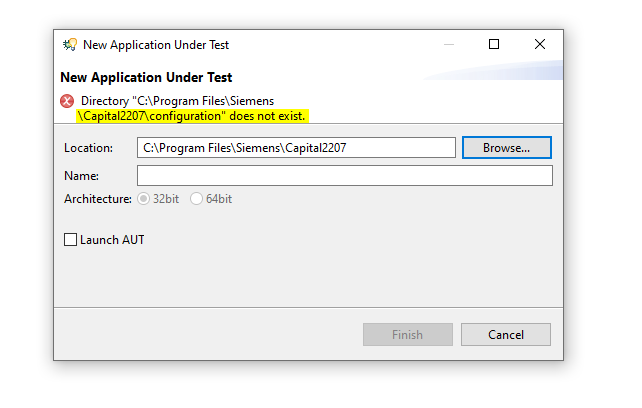This screenshot has width=642, height=408.
Task: Enable the Launch AUT checkbox
Action: click(x=70, y=240)
